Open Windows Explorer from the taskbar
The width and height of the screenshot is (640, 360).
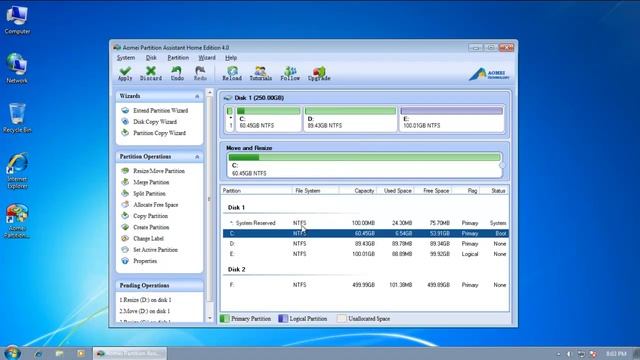click(60, 353)
